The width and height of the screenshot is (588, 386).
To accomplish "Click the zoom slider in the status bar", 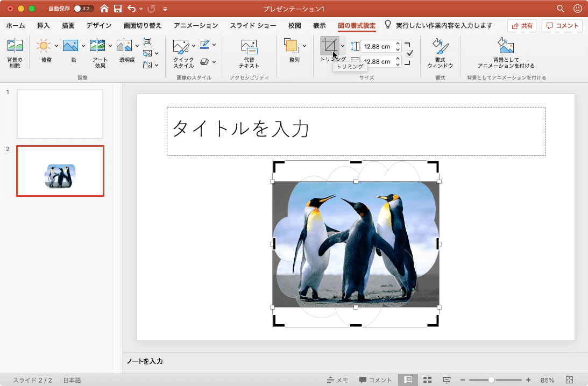I will point(491,380).
